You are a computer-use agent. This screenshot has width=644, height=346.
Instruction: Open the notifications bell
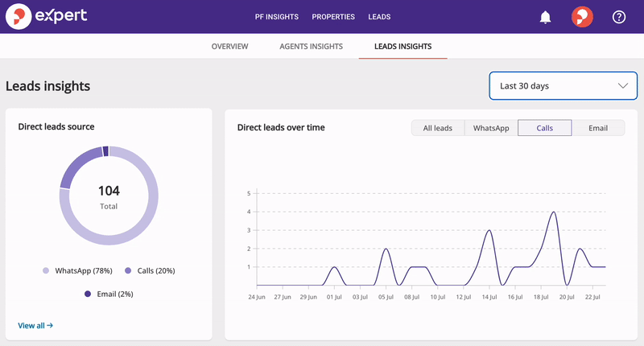[546, 17]
